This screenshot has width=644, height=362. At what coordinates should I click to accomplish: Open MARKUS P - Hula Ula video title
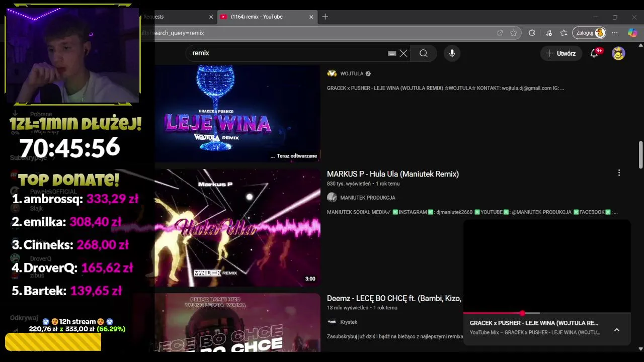coord(393,174)
